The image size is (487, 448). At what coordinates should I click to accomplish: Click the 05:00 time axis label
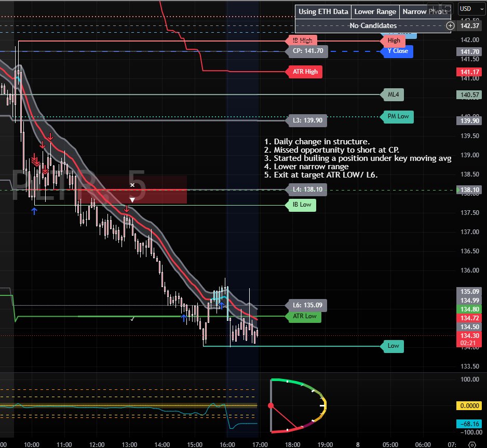(x=390, y=444)
